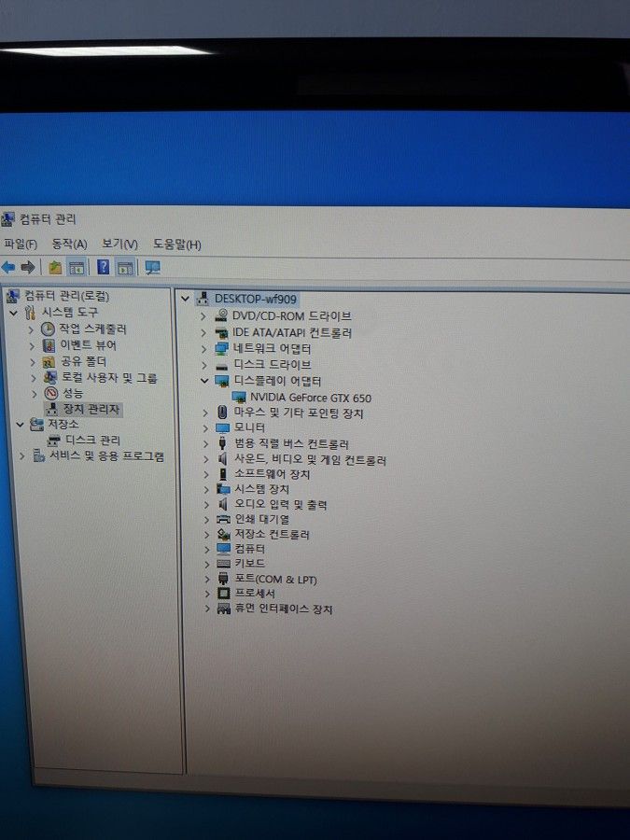Click the 사운드, 비디오 및 게임 컨트롤러 speaker icon
The width and height of the screenshot is (630, 840).
[x=223, y=458]
